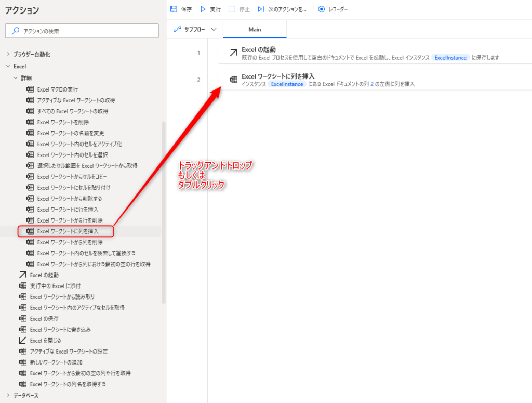Open the サブフロー dropdown arrow

coord(214,30)
